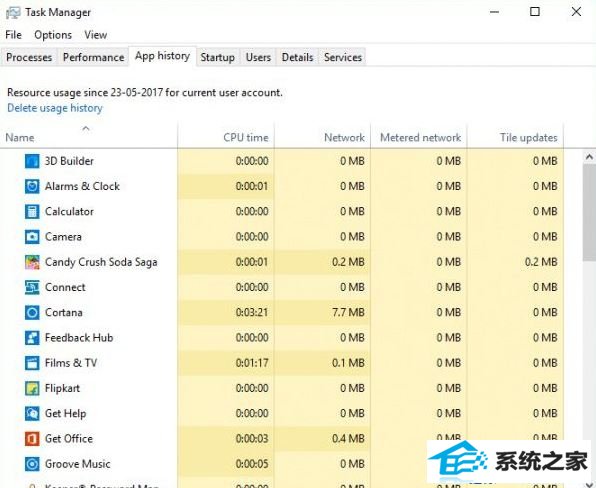Screen dimensions: 596x488
Task: Click Get Office network value 0.4 MB
Action: coord(348,439)
